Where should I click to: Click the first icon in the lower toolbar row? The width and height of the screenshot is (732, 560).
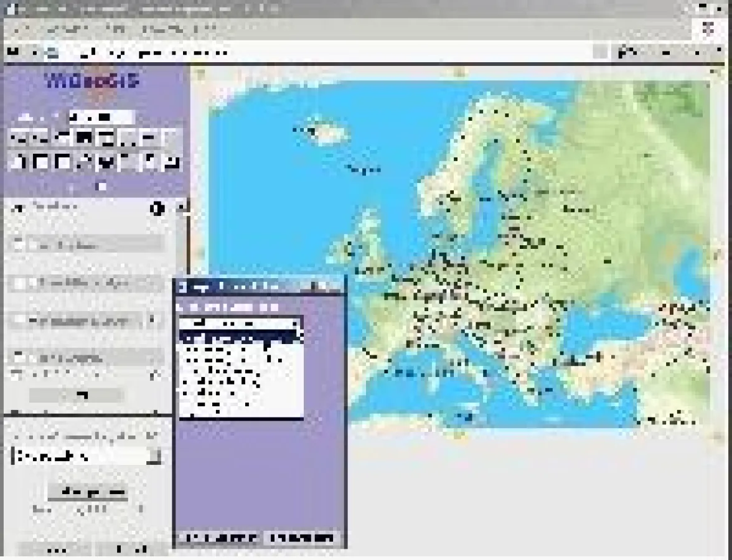tap(19, 162)
